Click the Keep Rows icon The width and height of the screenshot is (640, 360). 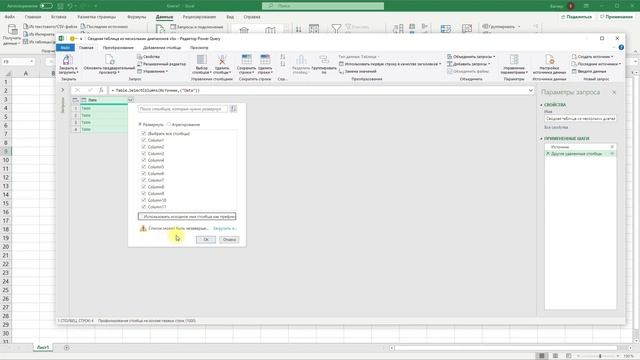tap(247, 60)
